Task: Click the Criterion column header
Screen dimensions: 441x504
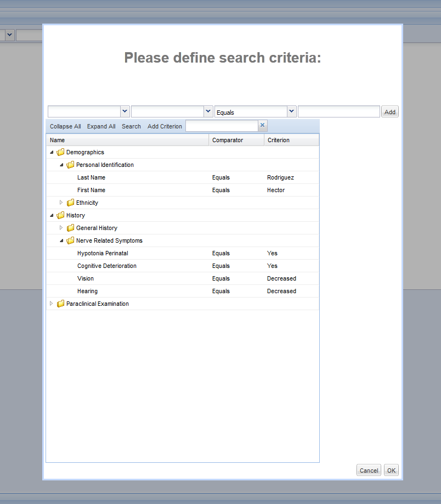Action: [x=291, y=140]
